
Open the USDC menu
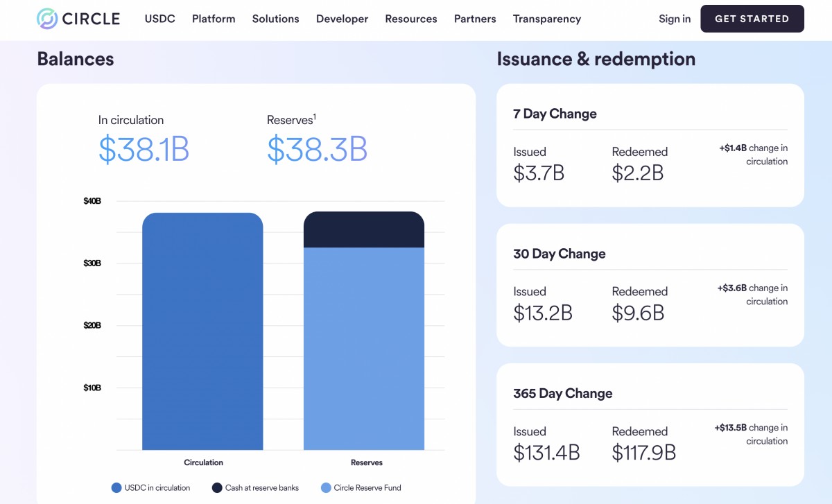point(160,19)
